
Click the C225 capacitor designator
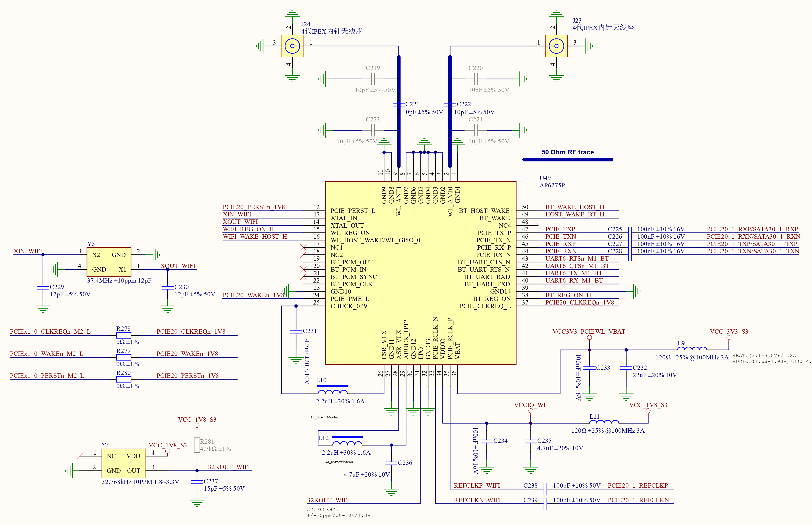pyautogui.click(x=615, y=229)
